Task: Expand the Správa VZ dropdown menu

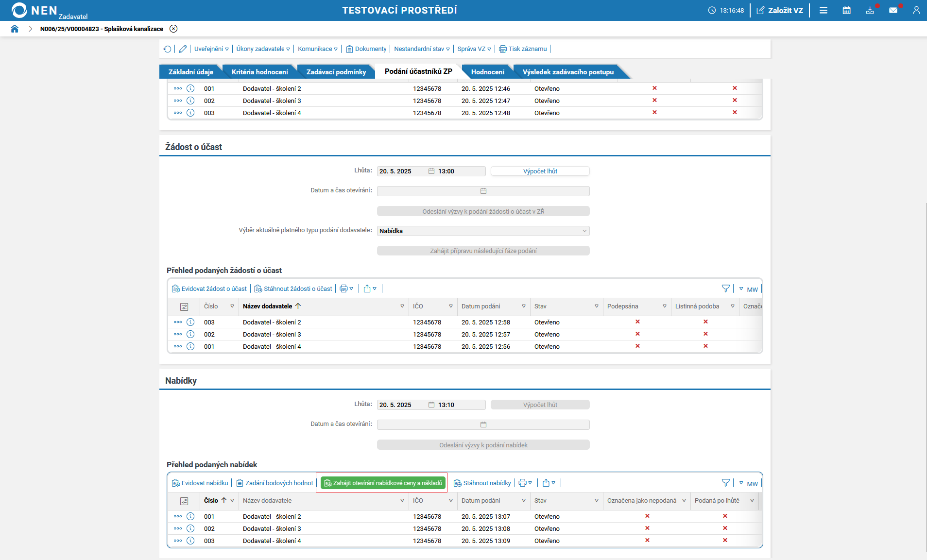Action: [474, 49]
